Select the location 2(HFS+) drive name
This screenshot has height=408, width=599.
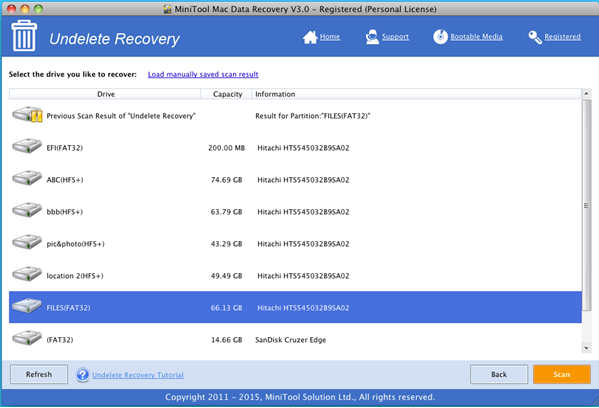[x=75, y=276]
